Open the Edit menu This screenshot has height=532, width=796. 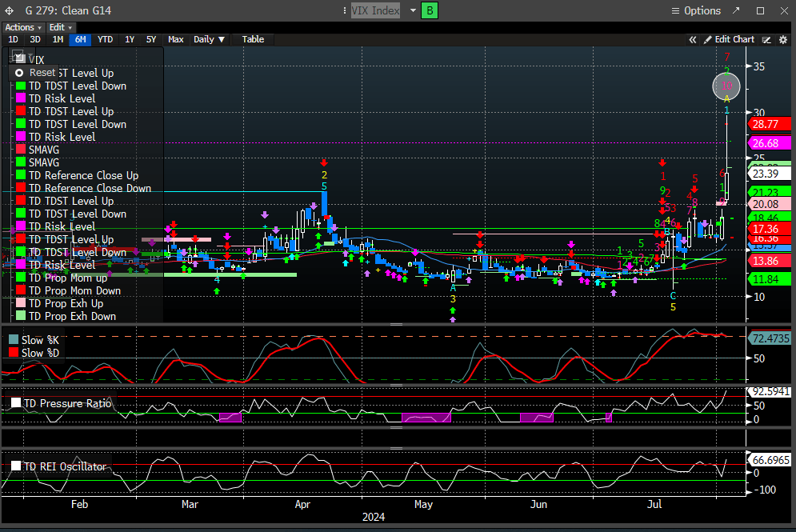click(60, 27)
